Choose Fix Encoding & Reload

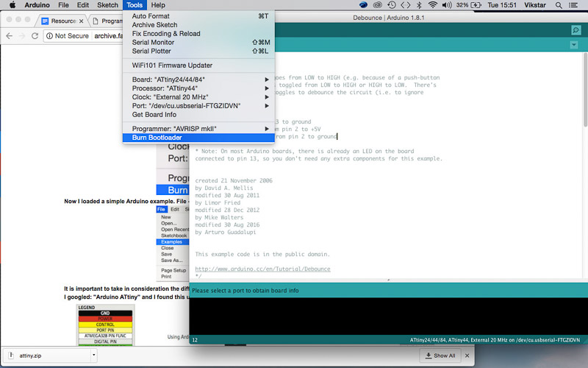tap(198, 33)
